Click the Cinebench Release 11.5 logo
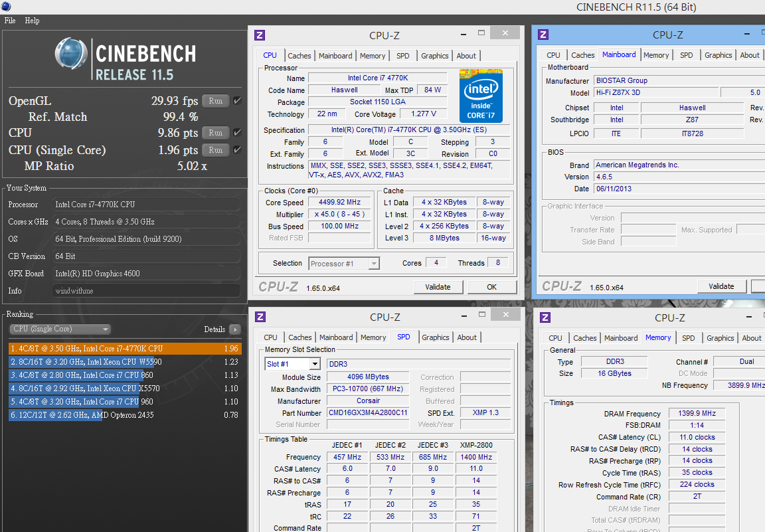The image size is (765, 532). (x=126, y=60)
